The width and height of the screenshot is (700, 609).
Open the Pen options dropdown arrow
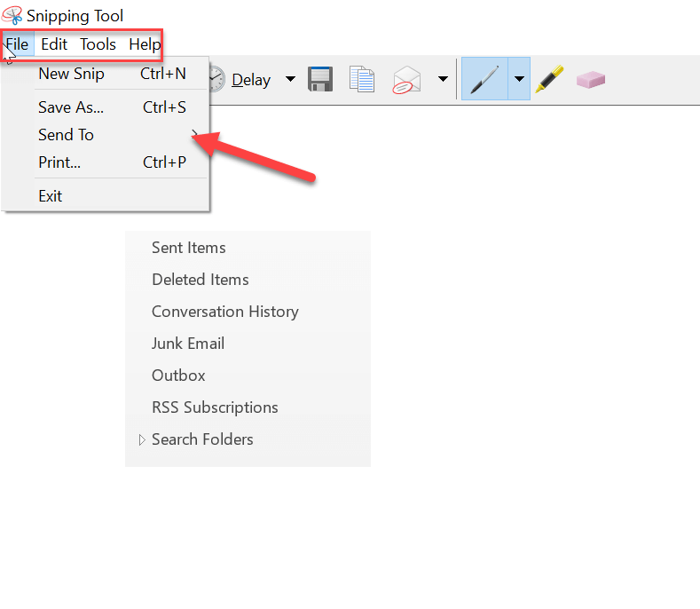coord(519,79)
